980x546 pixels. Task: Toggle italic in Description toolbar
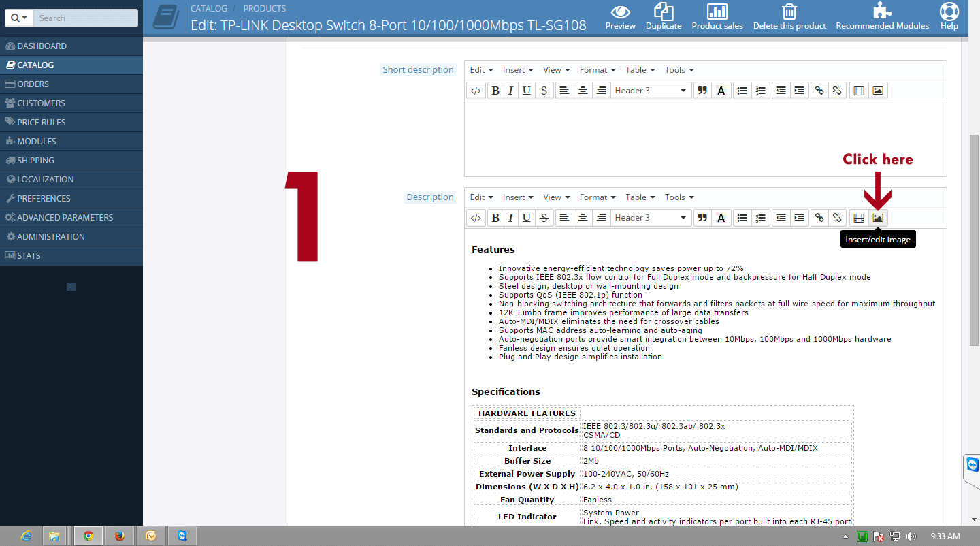tap(510, 218)
